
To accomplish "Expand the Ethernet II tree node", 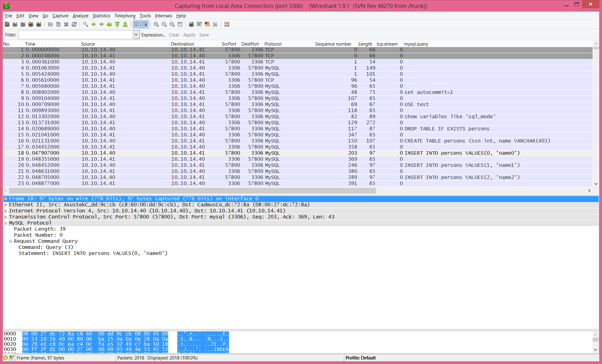I will 5,205.
